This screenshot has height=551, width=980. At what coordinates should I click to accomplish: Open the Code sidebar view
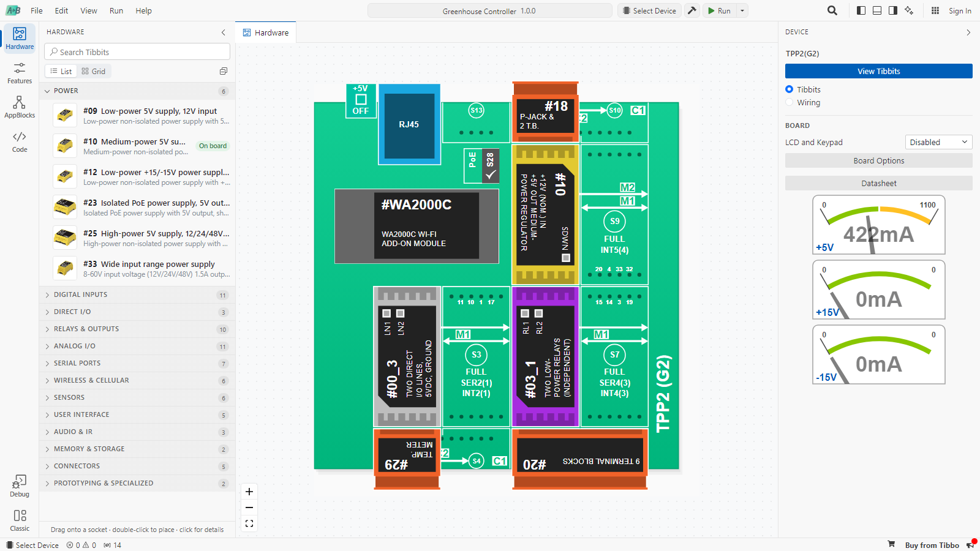point(20,141)
